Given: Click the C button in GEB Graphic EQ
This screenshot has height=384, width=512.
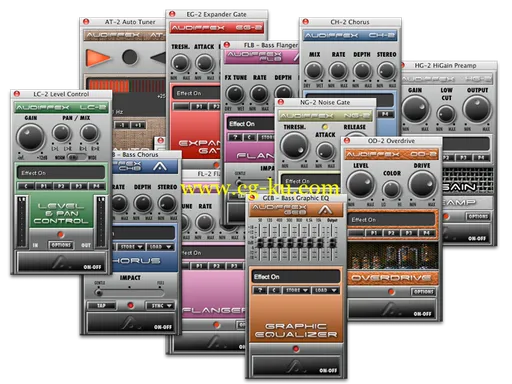Looking at the screenshot, I should 275,290.
